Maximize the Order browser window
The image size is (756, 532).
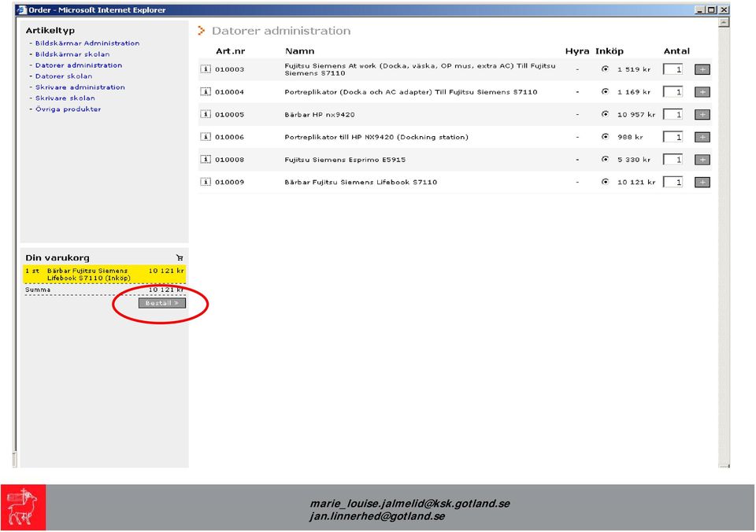[710, 9]
